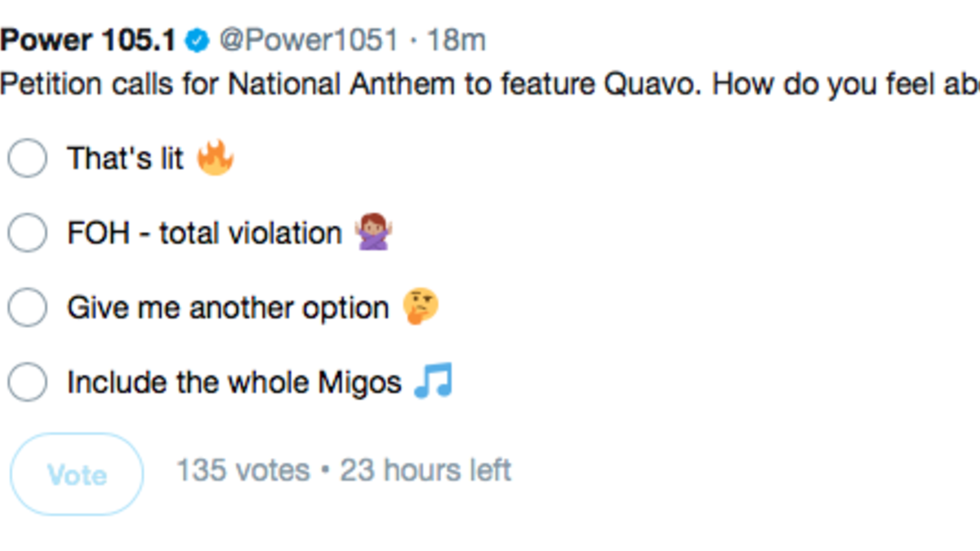Select the "That's lit" radio option

(x=27, y=158)
